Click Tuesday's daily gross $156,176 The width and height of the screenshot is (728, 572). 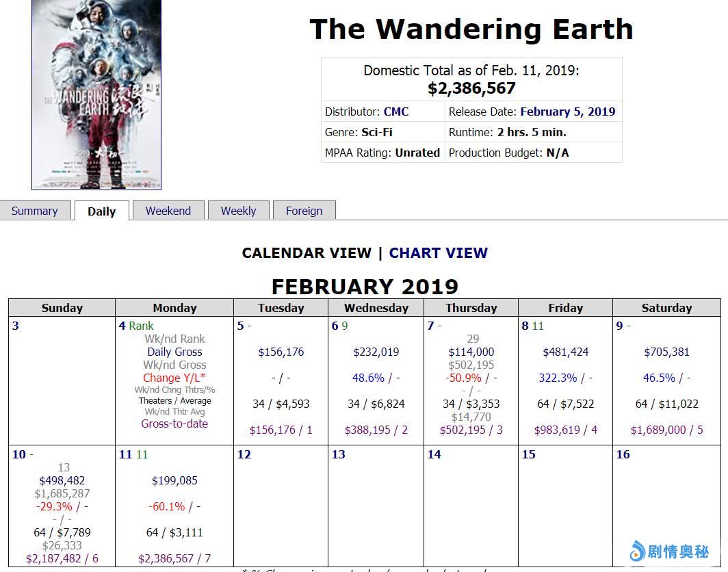[x=281, y=352]
